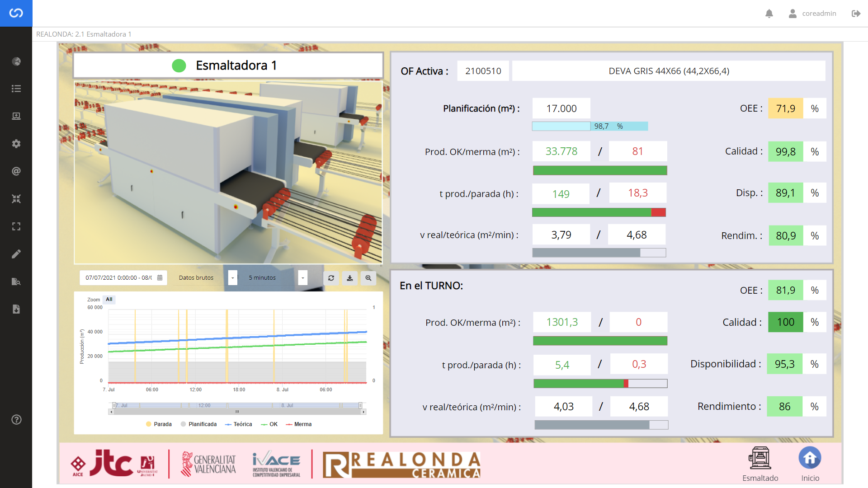Open the Datos brutos dropdown
868x488 pixels.
click(232, 278)
